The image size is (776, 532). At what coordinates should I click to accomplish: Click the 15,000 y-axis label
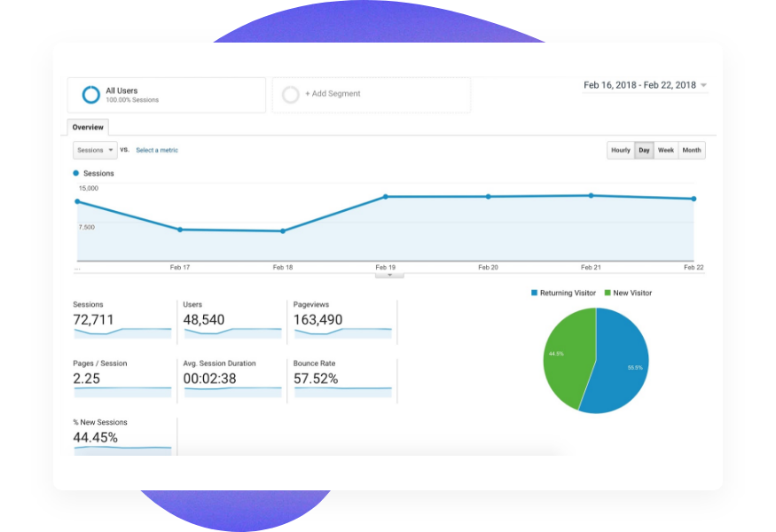(89, 188)
